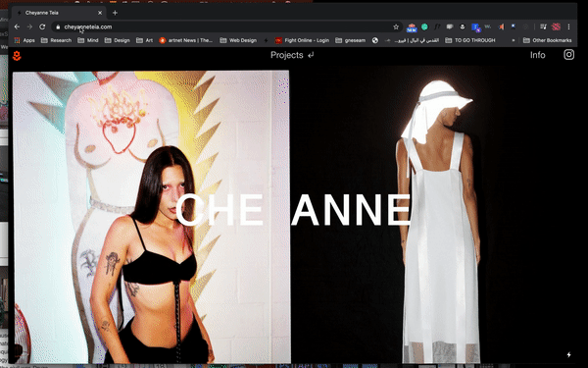This screenshot has height=368, width=588.
Task: Expand the hidden bookmarks chevron
Action: point(513,40)
